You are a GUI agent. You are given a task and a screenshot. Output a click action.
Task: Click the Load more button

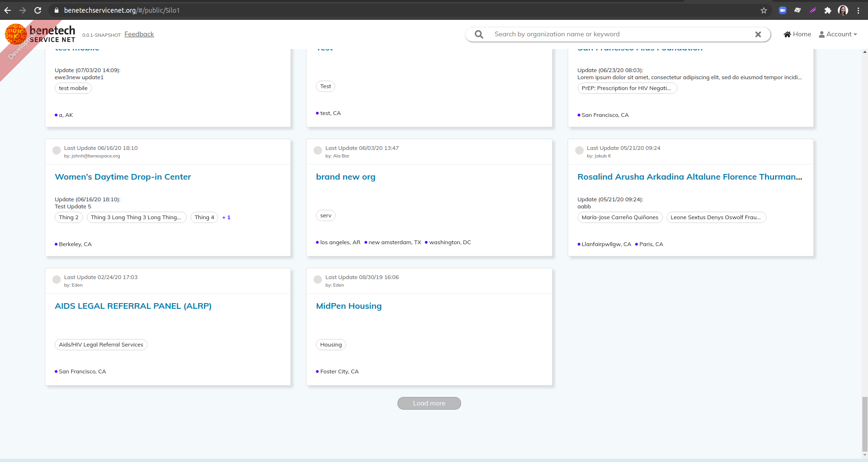click(x=429, y=403)
